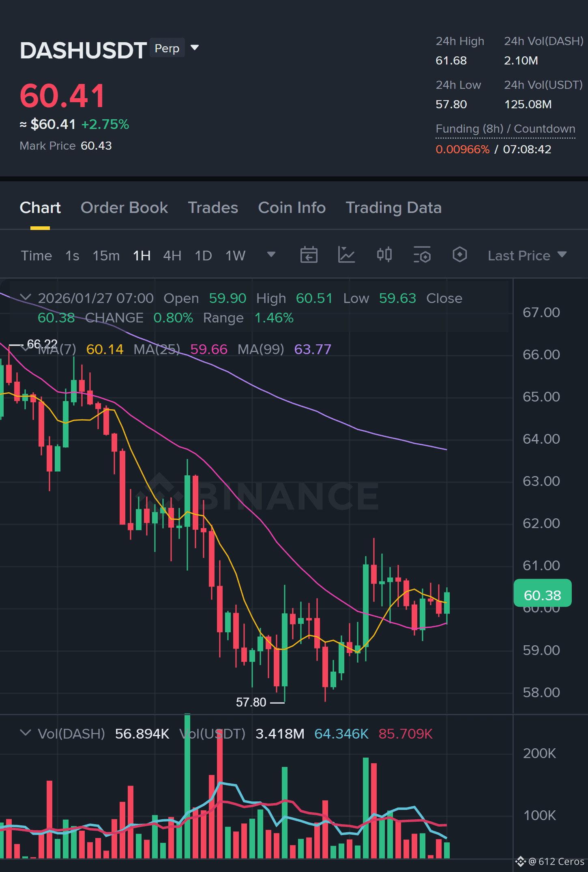Collapse the OHLC info chevron

[x=25, y=297]
